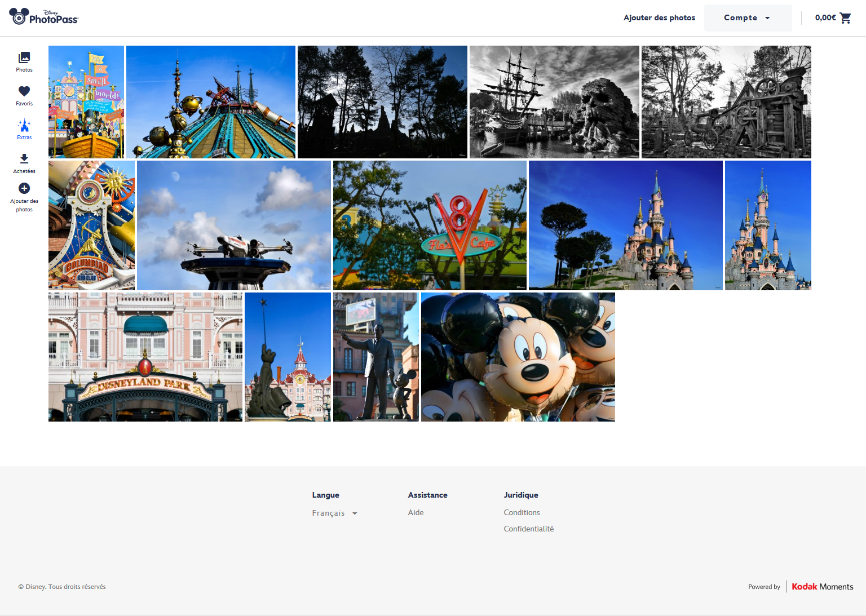The image size is (866, 616).
Task: Open the It's a Small World photo
Action: [x=86, y=102]
